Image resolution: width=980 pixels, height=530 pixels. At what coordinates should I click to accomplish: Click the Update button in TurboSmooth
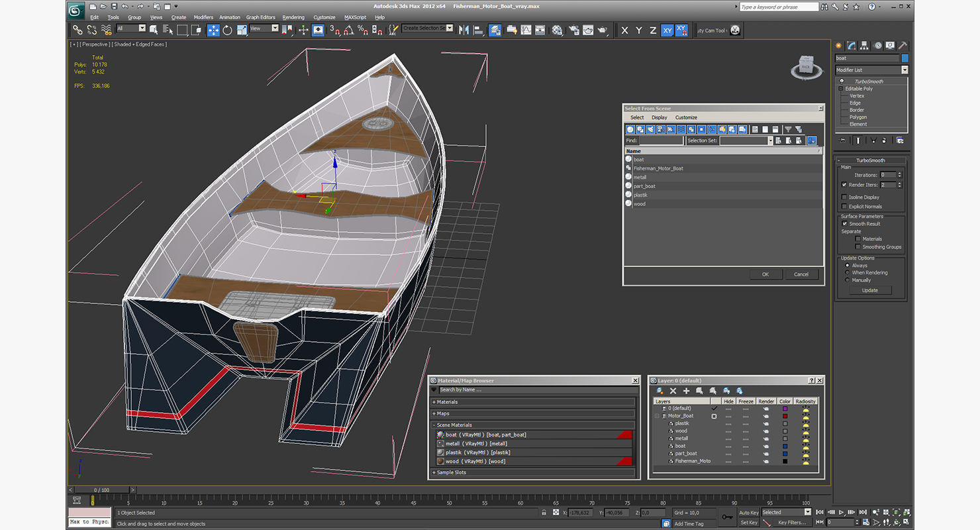(869, 290)
